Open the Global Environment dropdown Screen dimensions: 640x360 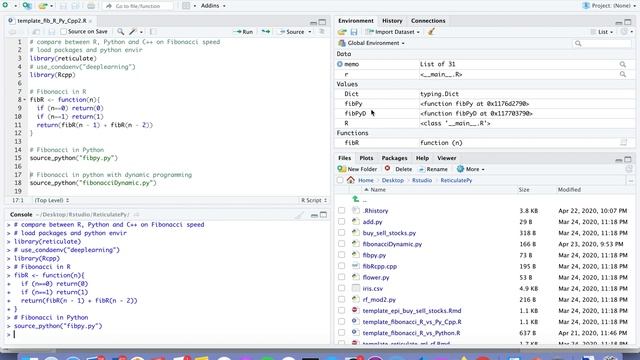[x=371, y=43]
